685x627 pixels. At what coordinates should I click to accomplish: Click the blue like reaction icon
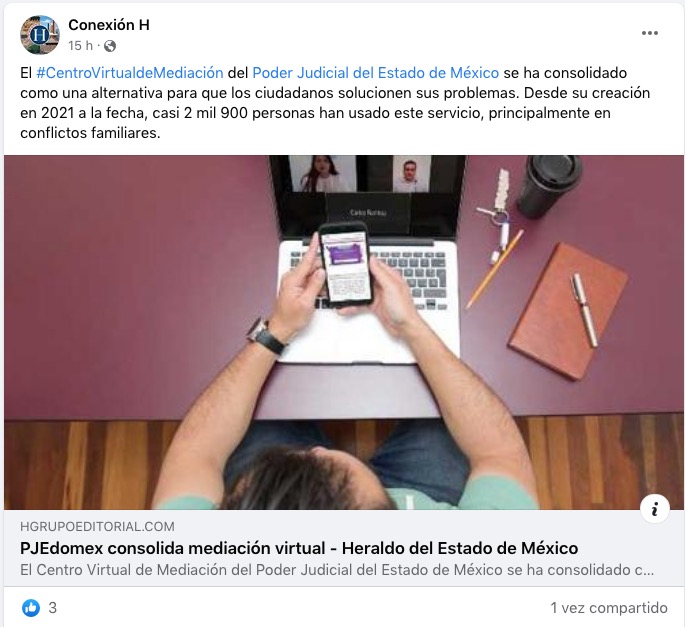click(x=31, y=608)
